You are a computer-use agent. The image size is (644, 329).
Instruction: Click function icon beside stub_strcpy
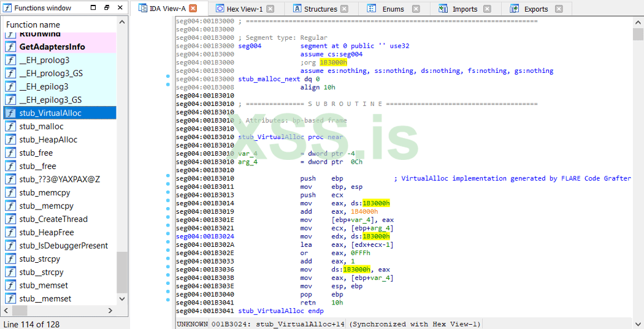pos(10,259)
